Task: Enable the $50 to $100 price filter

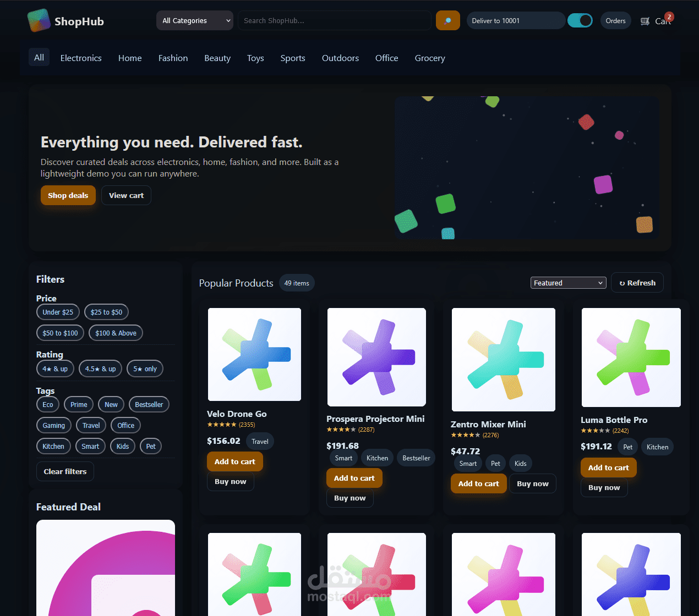Action: point(60,333)
